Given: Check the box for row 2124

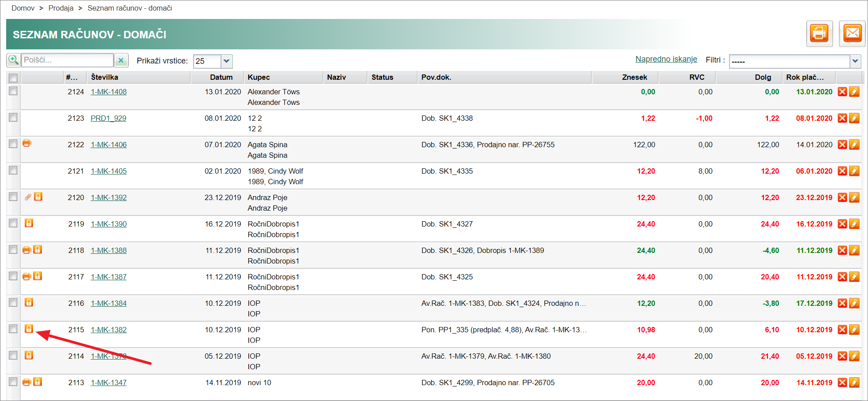Looking at the screenshot, I should [13, 91].
